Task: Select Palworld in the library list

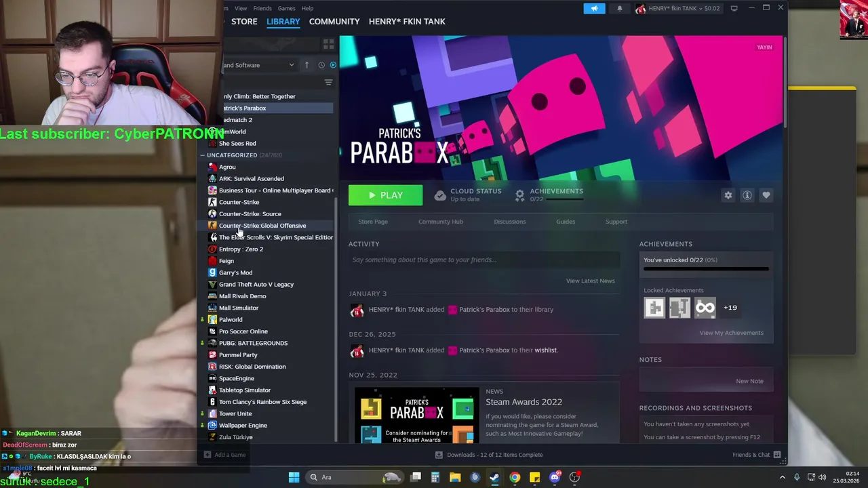Action: pos(231,320)
